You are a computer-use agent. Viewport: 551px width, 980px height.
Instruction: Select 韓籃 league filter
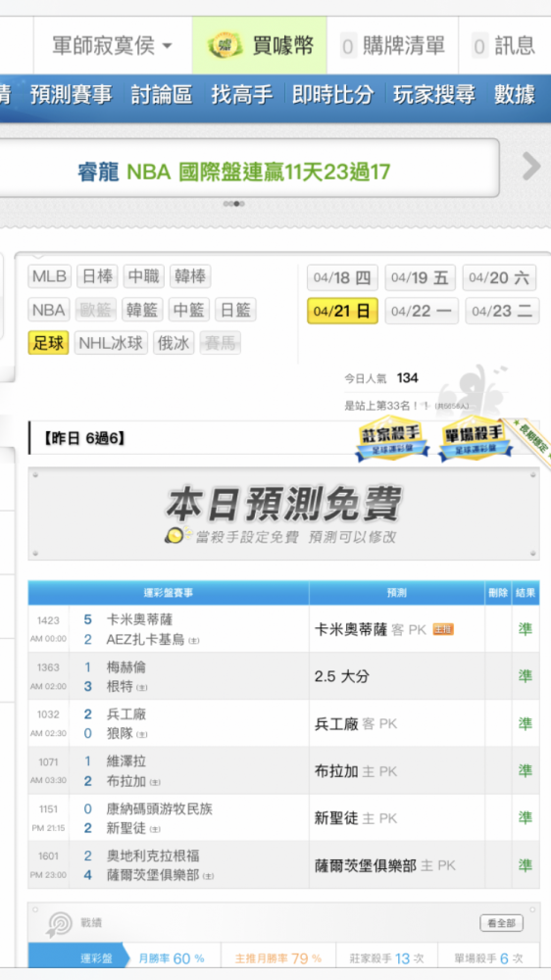click(x=142, y=310)
